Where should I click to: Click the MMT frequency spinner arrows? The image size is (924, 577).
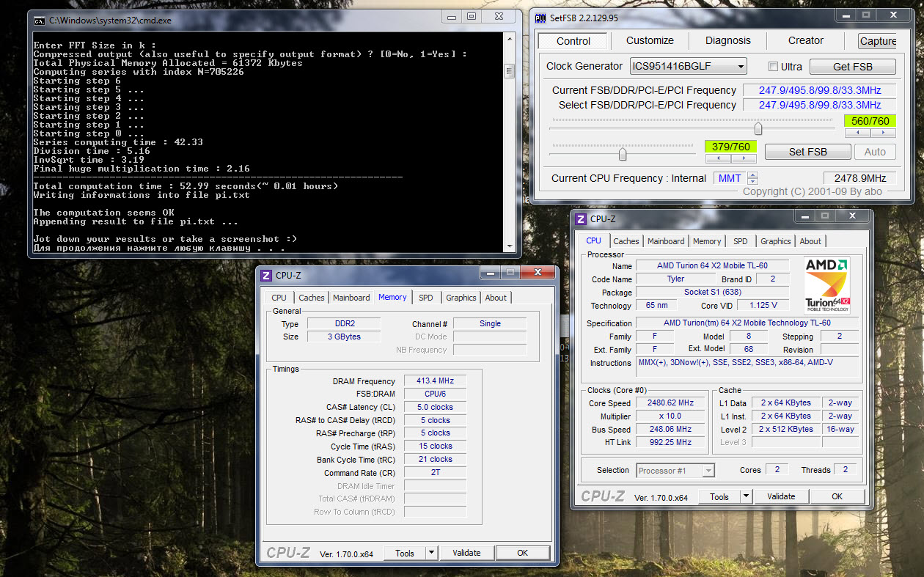[x=752, y=178]
